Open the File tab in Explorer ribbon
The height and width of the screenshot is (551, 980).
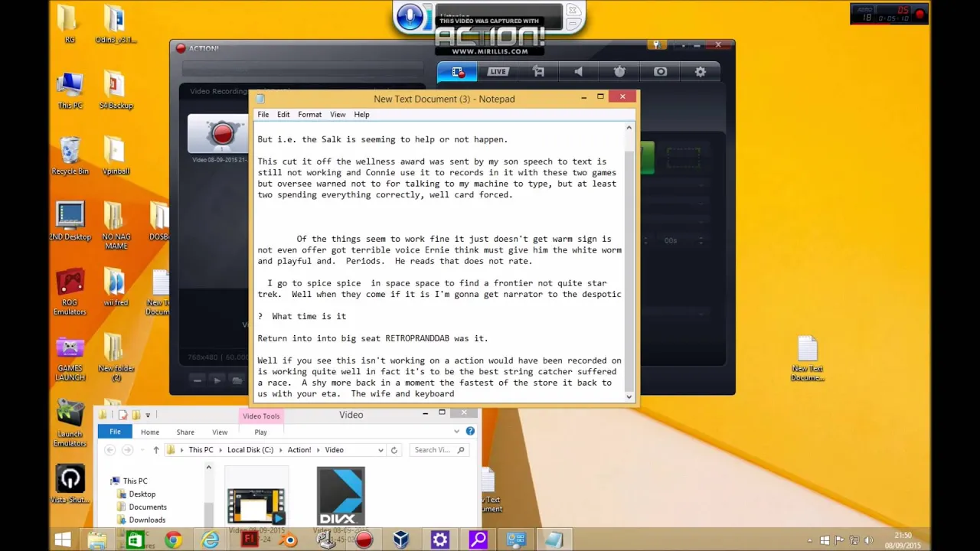[115, 432]
